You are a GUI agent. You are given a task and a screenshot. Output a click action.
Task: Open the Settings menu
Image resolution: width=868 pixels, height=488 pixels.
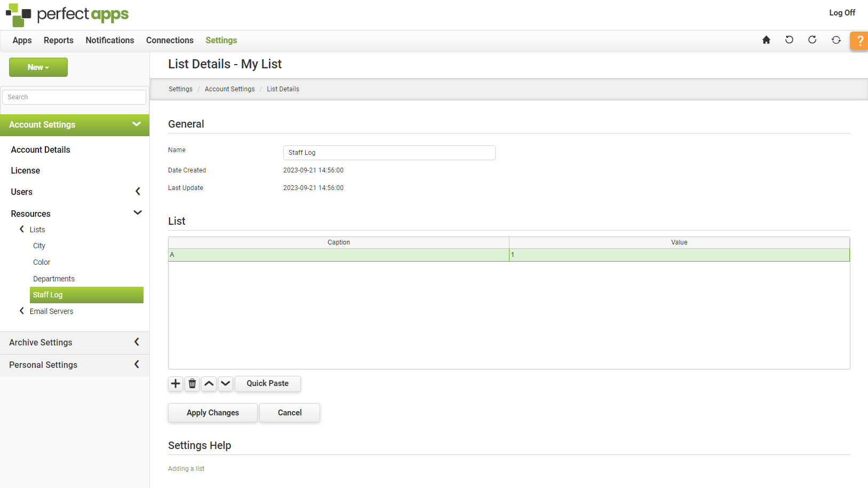coord(221,40)
